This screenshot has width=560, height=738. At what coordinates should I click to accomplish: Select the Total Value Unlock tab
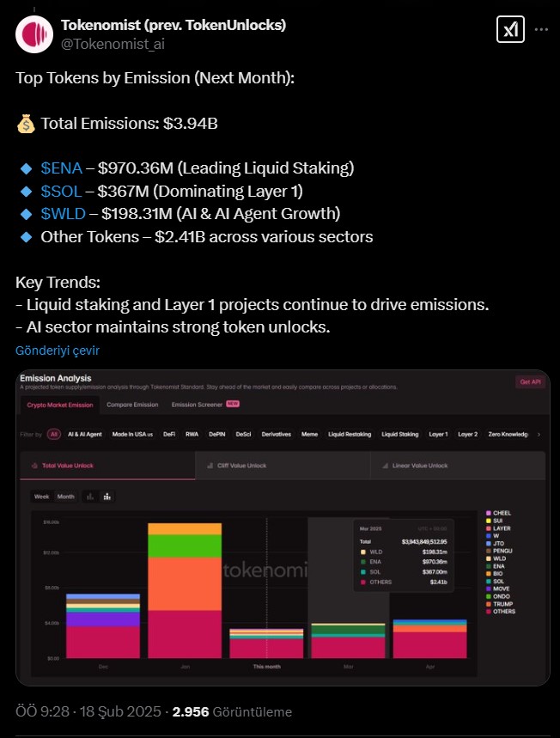[x=107, y=466]
